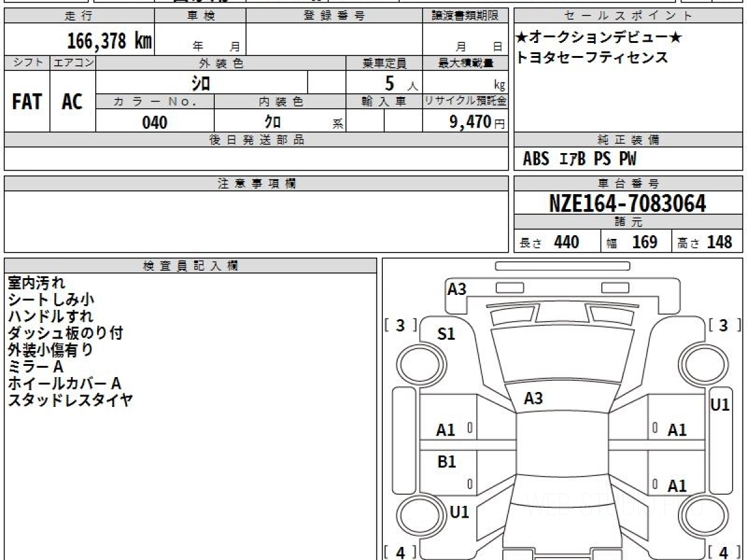The width and height of the screenshot is (747, 560).
Task: Click the mileage value 166,378 km
Action: tap(110, 42)
